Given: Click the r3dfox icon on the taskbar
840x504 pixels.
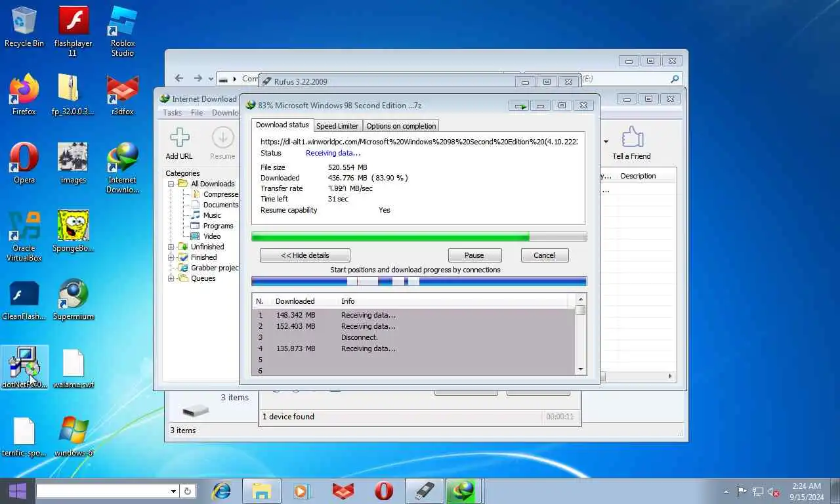Looking at the screenshot, I should [x=343, y=491].
